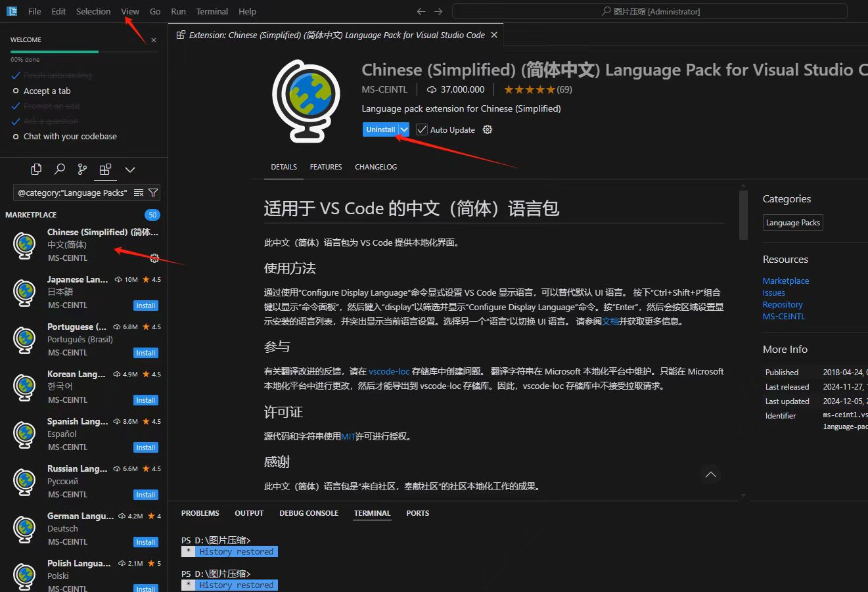Open the Selection menu
The height and width of the screenshot is (592, 868).
[93, 11]
